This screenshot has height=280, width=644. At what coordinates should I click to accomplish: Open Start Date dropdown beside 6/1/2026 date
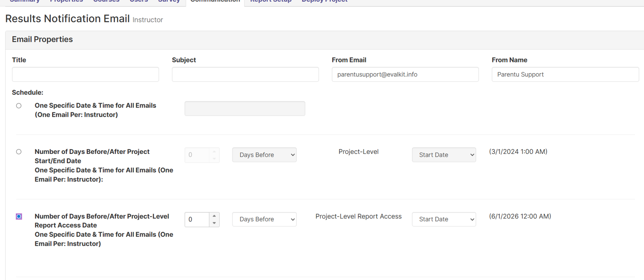tap(444, 219)
